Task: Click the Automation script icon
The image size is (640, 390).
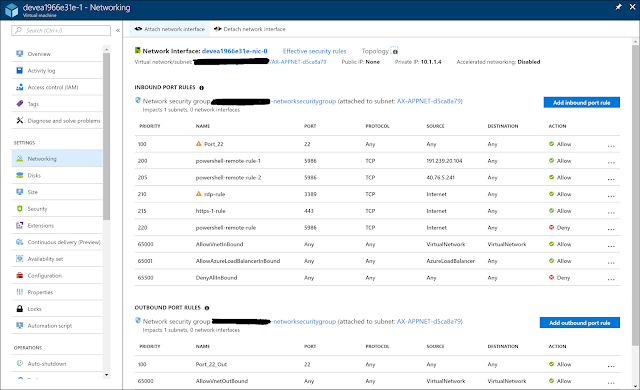Action: [x=20, y=326]
